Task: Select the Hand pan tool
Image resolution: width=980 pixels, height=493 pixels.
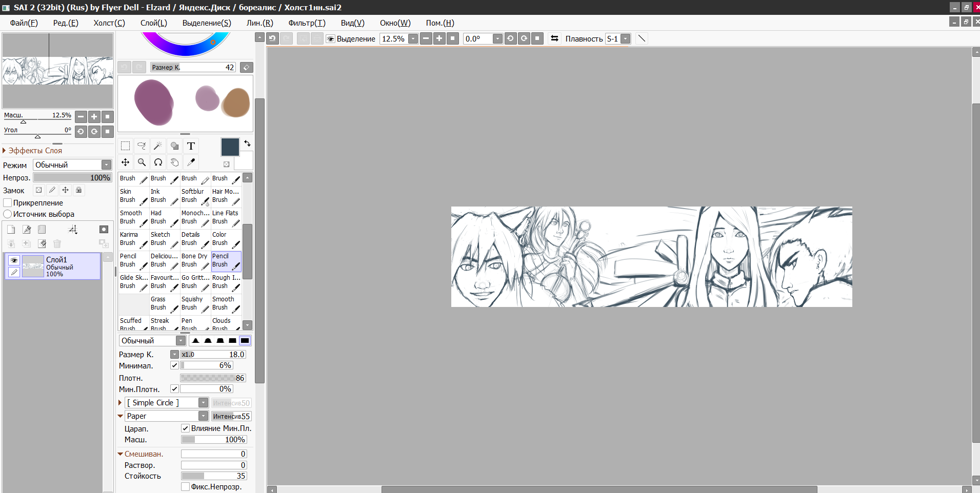Action: [x=174, y=162]
